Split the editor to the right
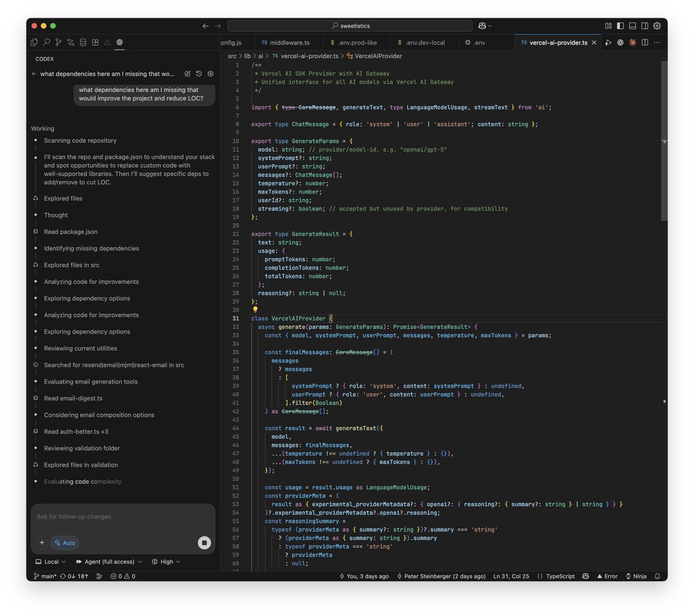The width and height of the screenshot is (694, 616). pyautogui.click(x=645, y=43)
